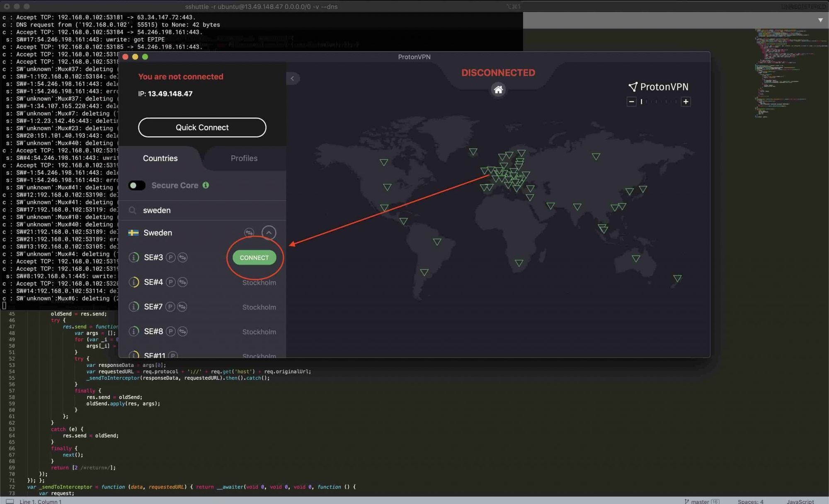829x504 pixels.
Task: Select the Argentina marker on map
Action: (424, 272)
